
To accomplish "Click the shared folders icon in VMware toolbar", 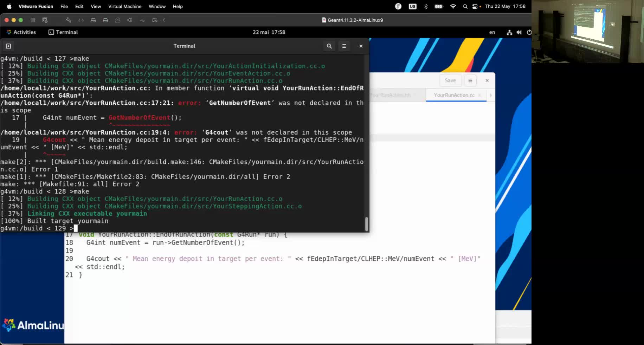I will (x=155, y=20).
